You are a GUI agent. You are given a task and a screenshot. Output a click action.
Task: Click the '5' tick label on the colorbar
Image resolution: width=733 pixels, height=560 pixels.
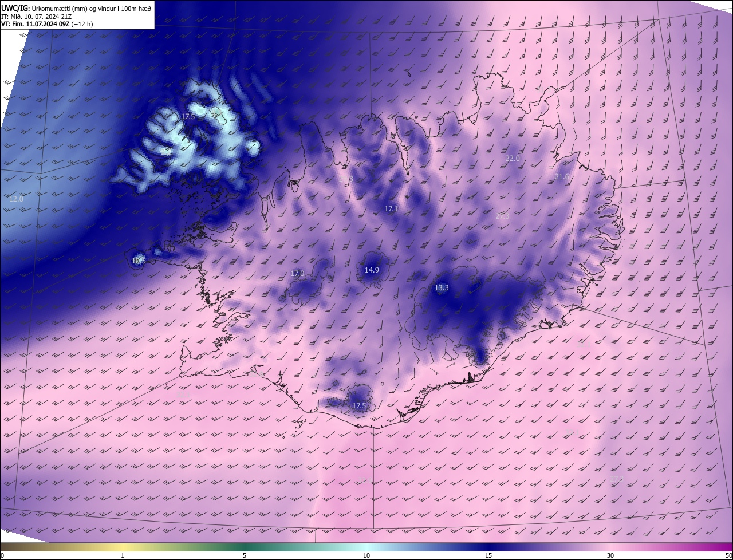click(245, 555)
